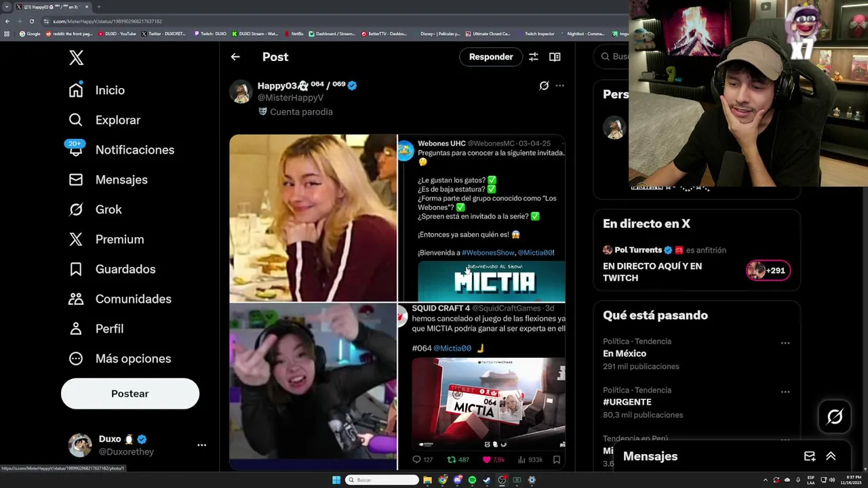Select the Happy03 X browser tab
The width and height of the screenshot is (868, 488).
(53, 7)
